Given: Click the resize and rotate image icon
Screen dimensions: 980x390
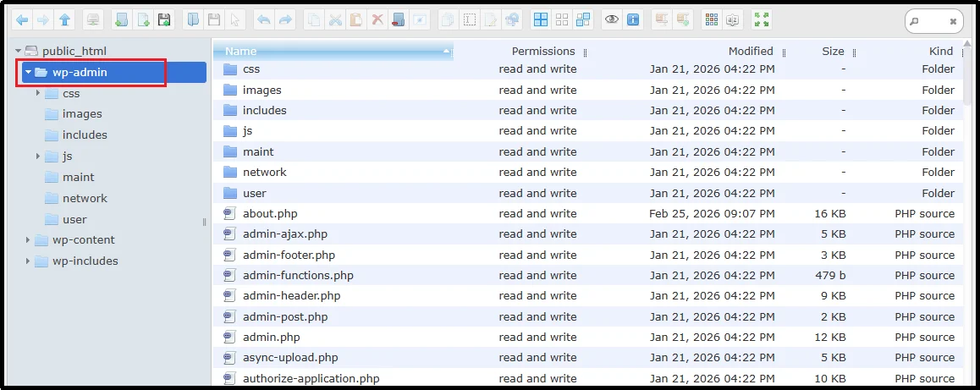Looking at the screenshot, I should [512, 20].
